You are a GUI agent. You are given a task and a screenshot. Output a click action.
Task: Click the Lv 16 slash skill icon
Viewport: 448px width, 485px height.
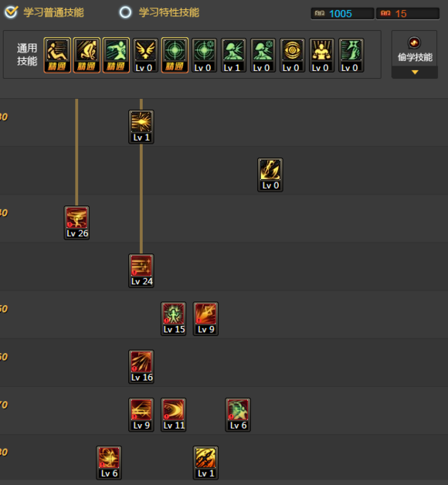(141, 367)
